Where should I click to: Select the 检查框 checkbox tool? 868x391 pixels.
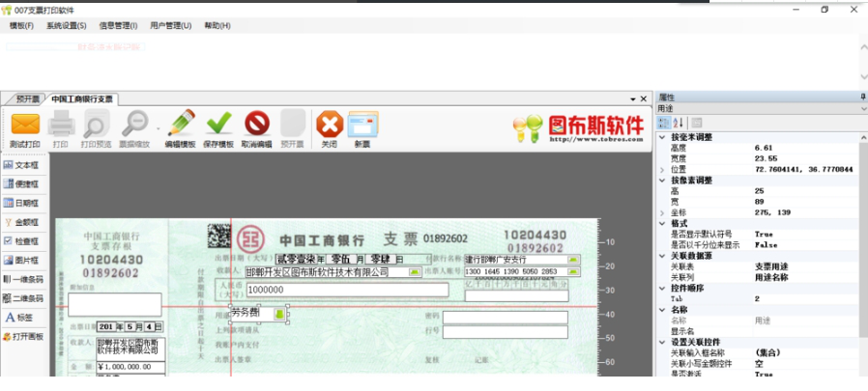tap(21, 241)
